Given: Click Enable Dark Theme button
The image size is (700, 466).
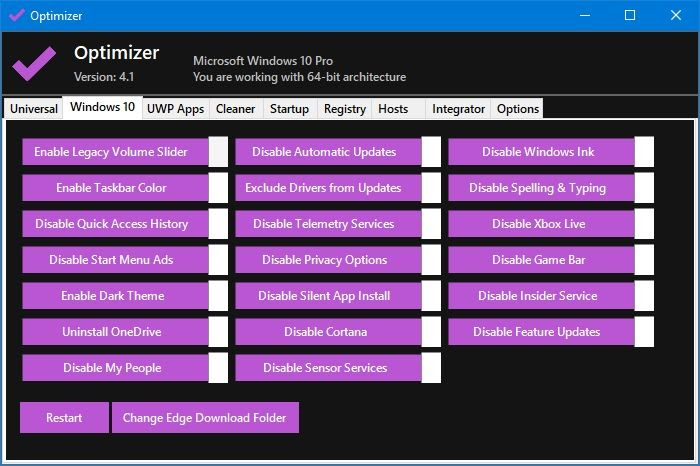Looking at the screenshot, I should click(115, 296).
